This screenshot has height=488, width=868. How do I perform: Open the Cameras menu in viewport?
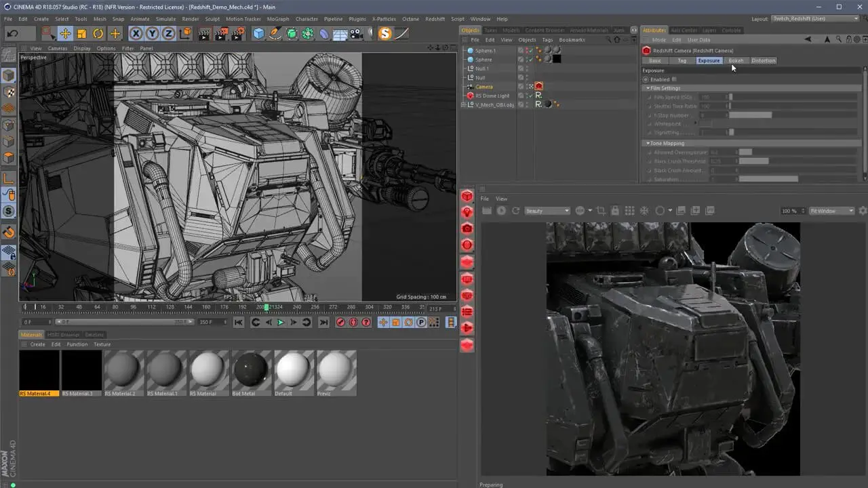point(58,49)
